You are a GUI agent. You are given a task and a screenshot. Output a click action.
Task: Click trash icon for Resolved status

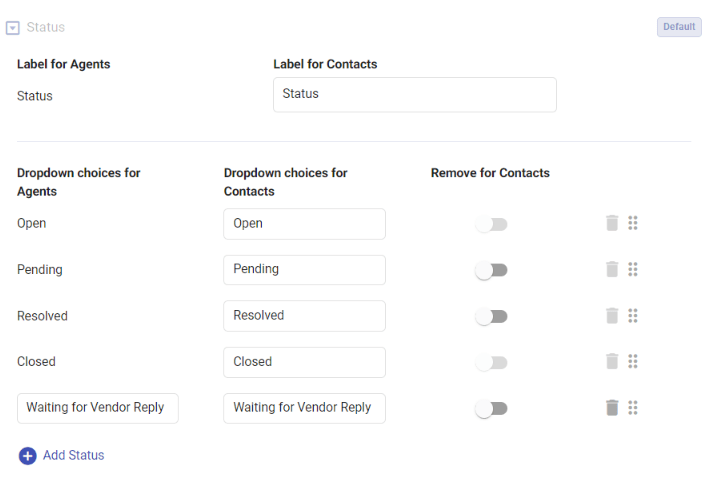pos(612,316)
